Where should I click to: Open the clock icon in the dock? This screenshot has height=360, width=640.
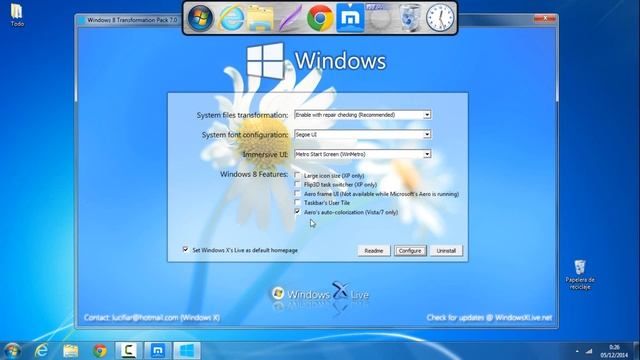pos(440,18)
